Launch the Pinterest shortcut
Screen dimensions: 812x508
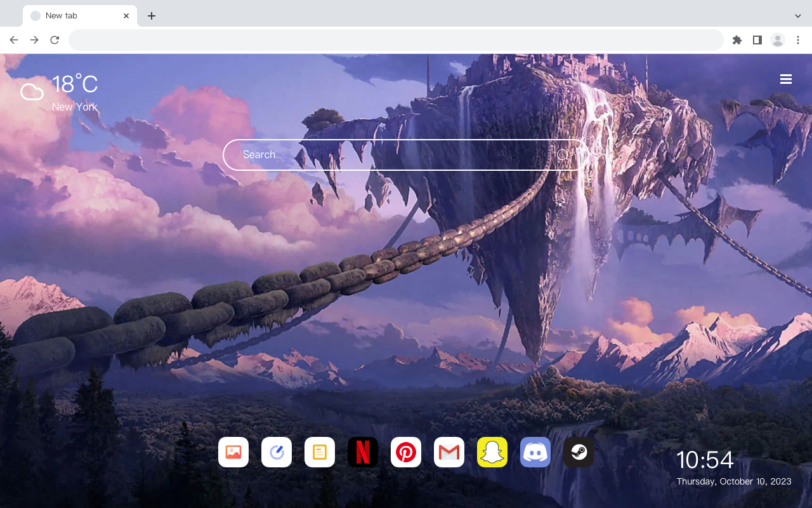(x=406, y=452)
